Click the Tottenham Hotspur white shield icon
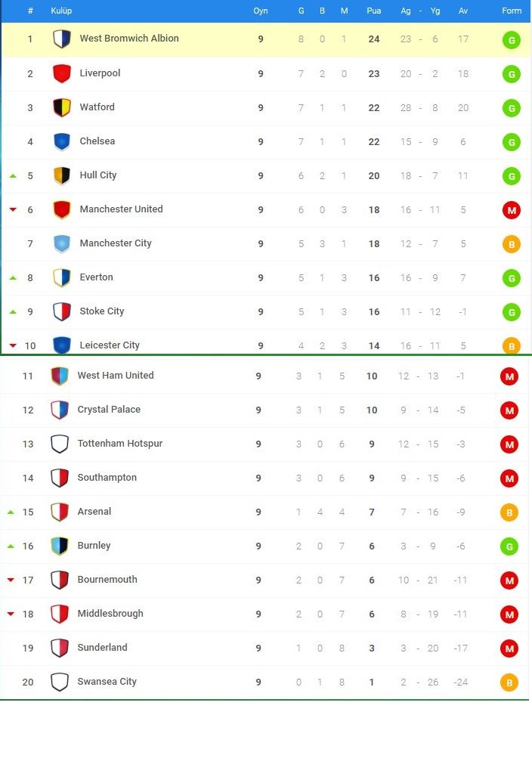Viewport: 532px width, 783px height. [x=60, y=444]
